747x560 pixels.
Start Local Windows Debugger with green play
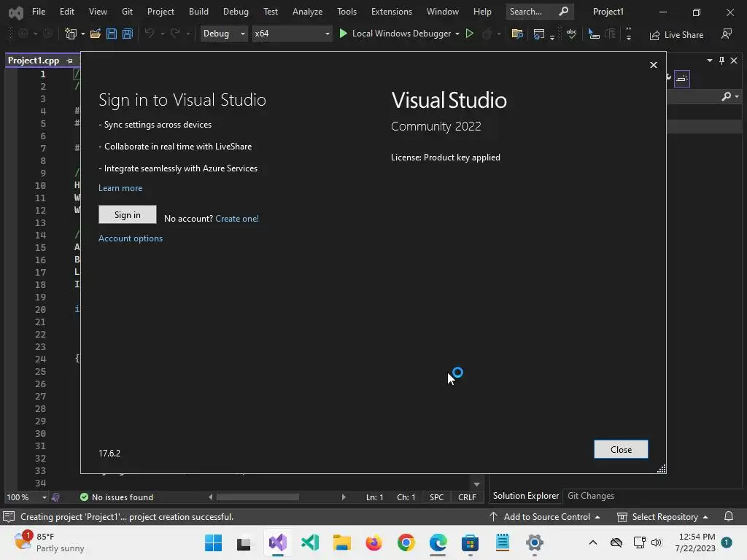pos(343,34)
